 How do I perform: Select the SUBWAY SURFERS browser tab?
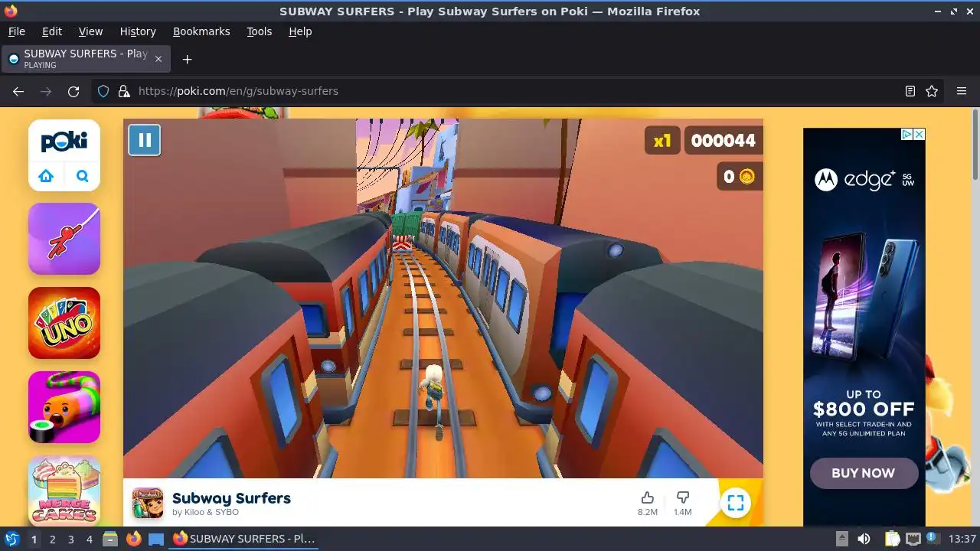click(86, 59)
